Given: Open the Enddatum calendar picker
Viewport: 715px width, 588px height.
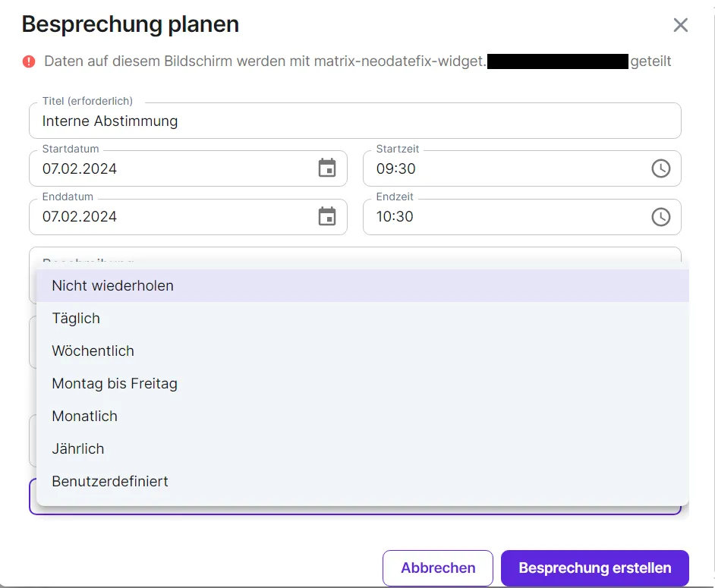Looking at the screenshot, I should [x=326, y=217].
